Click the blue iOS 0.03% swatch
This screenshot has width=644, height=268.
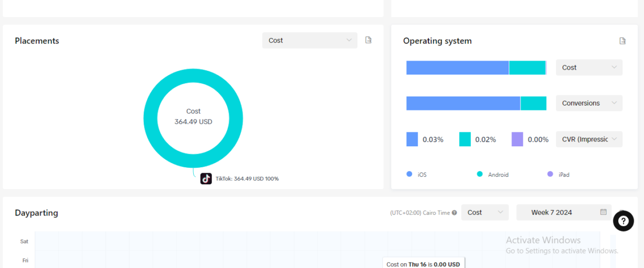point(412,139)
